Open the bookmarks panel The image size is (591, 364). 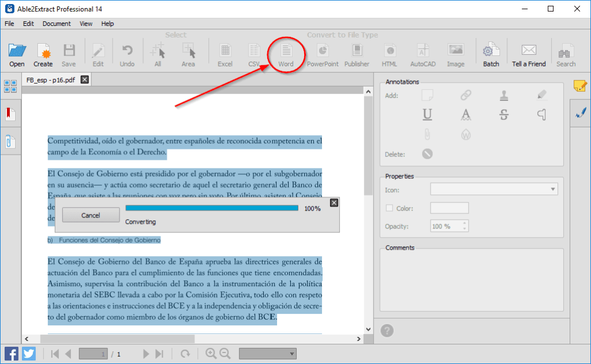[10, 113]
